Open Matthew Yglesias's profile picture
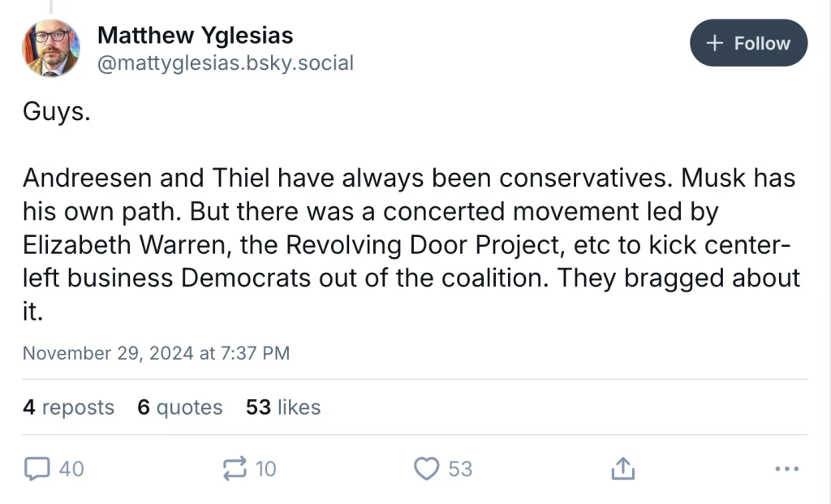Image resolution: width=831 pixels, height=504 pixels. [50, 48]
